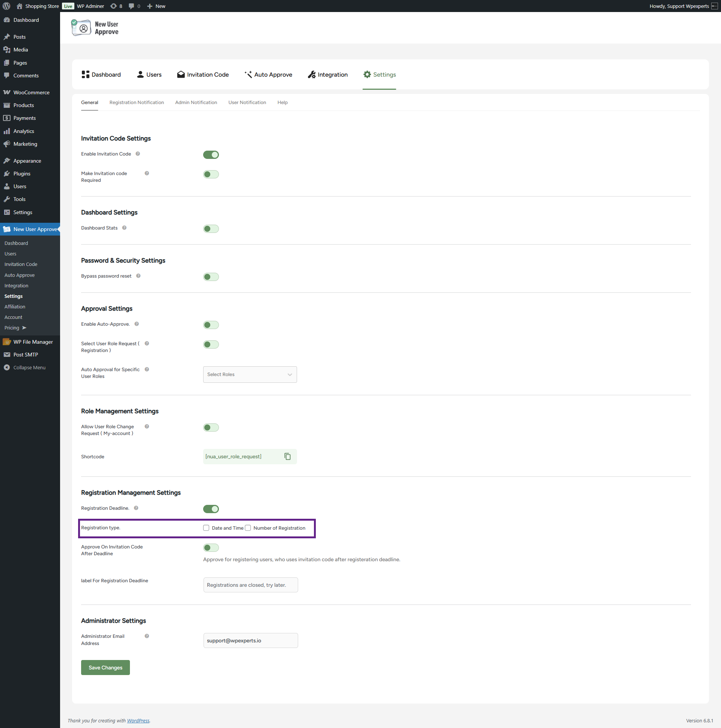Click comments bubble icon in admin bar
The image size is (721, 728).
click(131, 6)
